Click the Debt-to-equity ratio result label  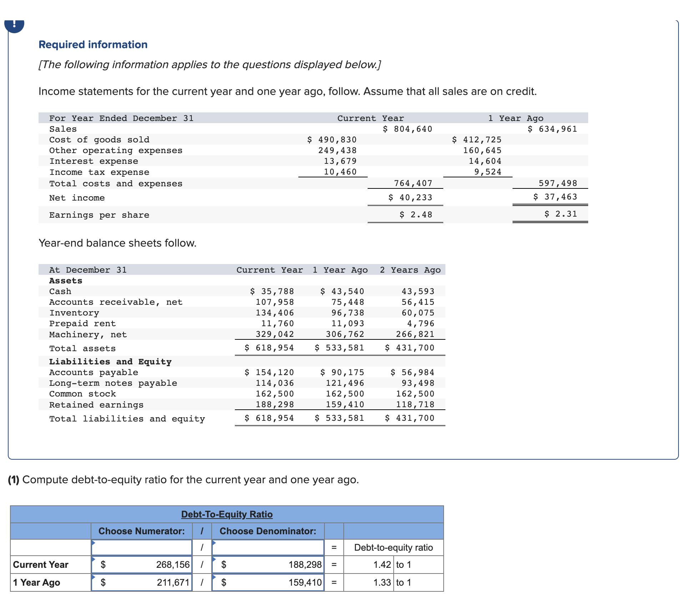tap(393, 547)
